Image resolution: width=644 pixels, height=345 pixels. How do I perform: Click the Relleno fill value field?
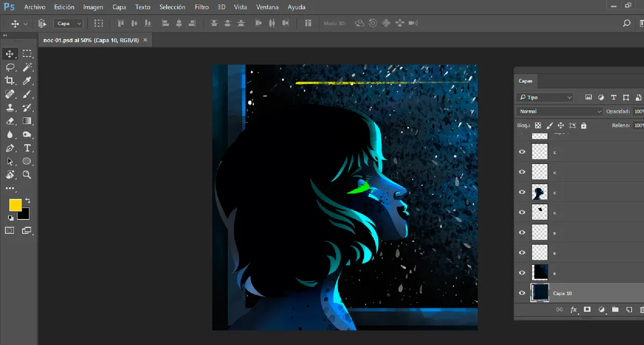[x=639, y=125]
